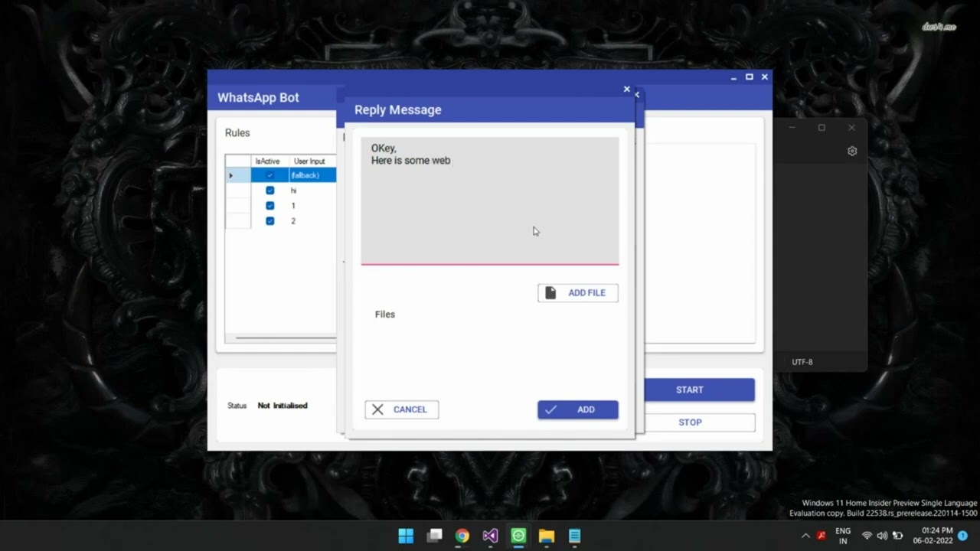Click the WhatsApp Bot taskbar icon
980x551 pixels.
coord(518,536)
